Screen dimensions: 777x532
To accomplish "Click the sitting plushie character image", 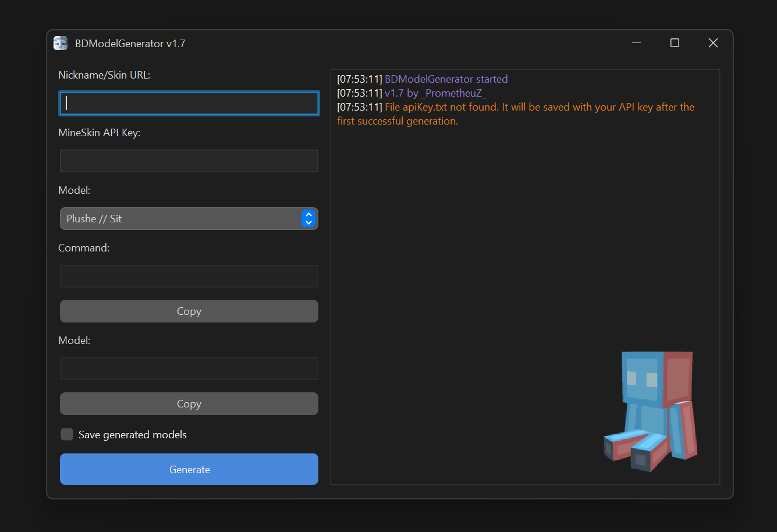I will (x=650, y=411).
